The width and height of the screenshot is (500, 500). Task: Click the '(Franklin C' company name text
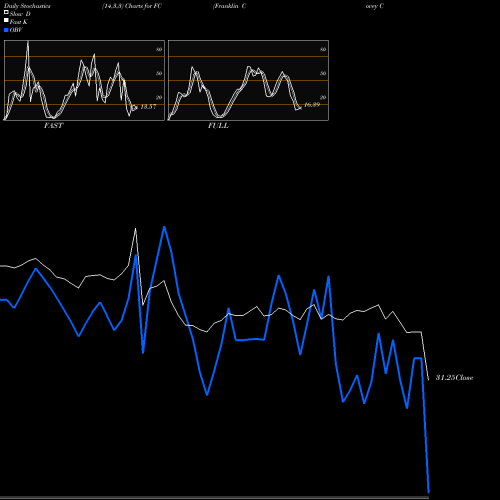[x=230, y=6]
